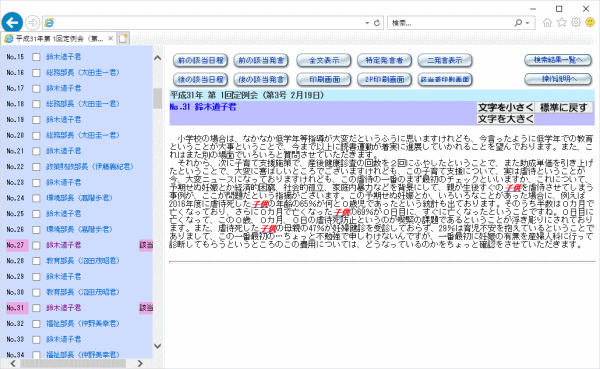
Task: Open the No.32 福祉部長 speaker link
Action: coord(83,324)
